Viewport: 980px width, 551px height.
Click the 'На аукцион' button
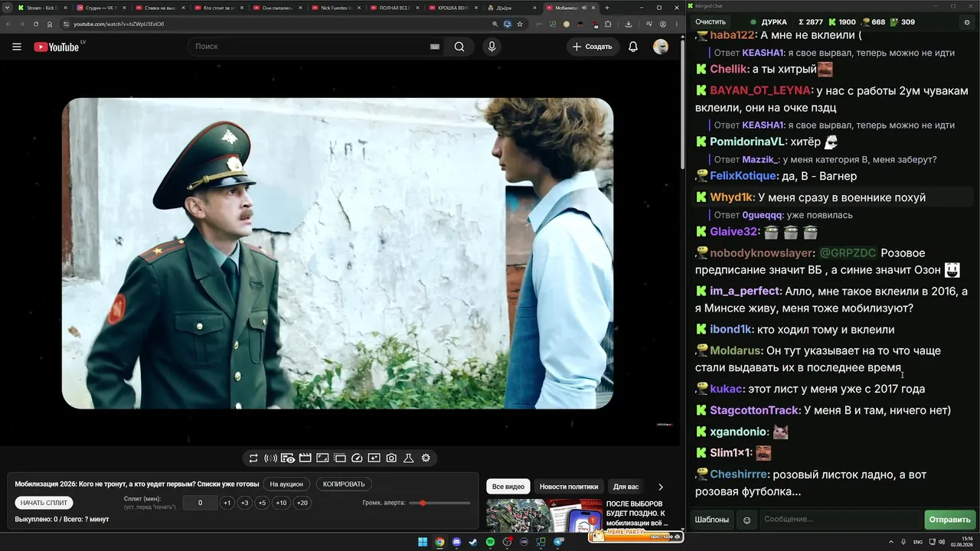click(286, 484)
